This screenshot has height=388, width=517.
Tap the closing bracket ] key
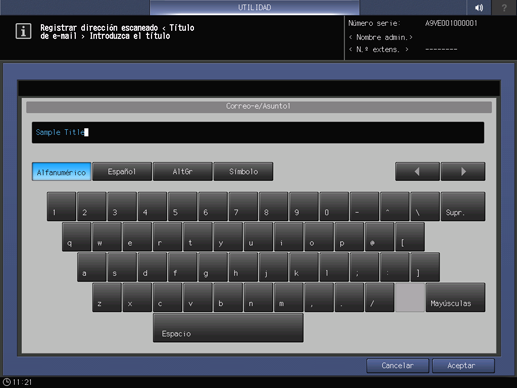425,267
